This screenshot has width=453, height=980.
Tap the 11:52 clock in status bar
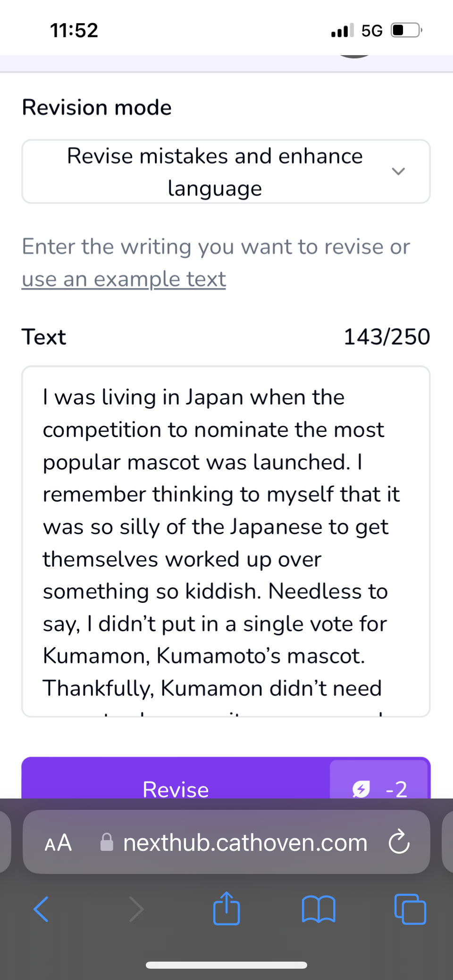(74, 31)
